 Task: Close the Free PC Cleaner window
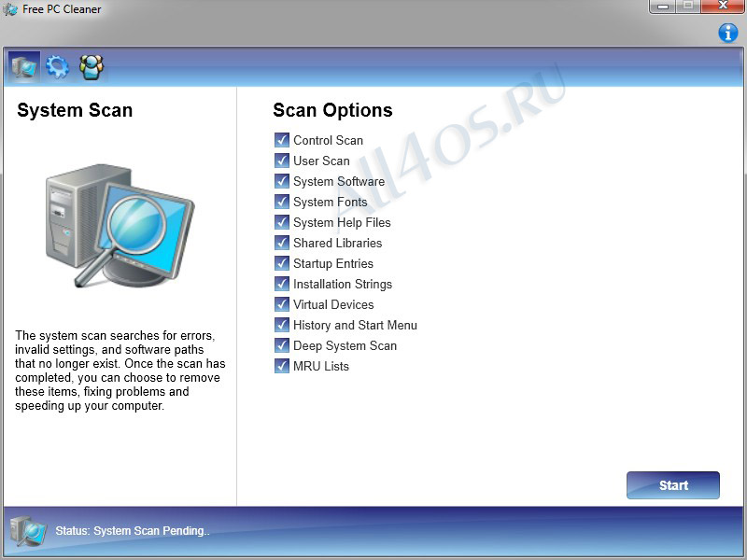pyautogui.click(x=723, y=7)
